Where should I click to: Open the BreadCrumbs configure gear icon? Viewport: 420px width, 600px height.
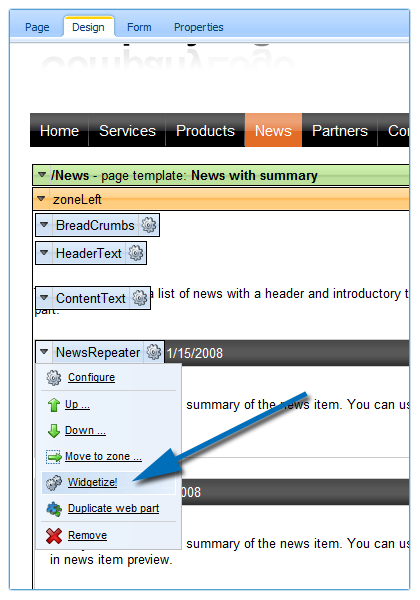[149, 225]
